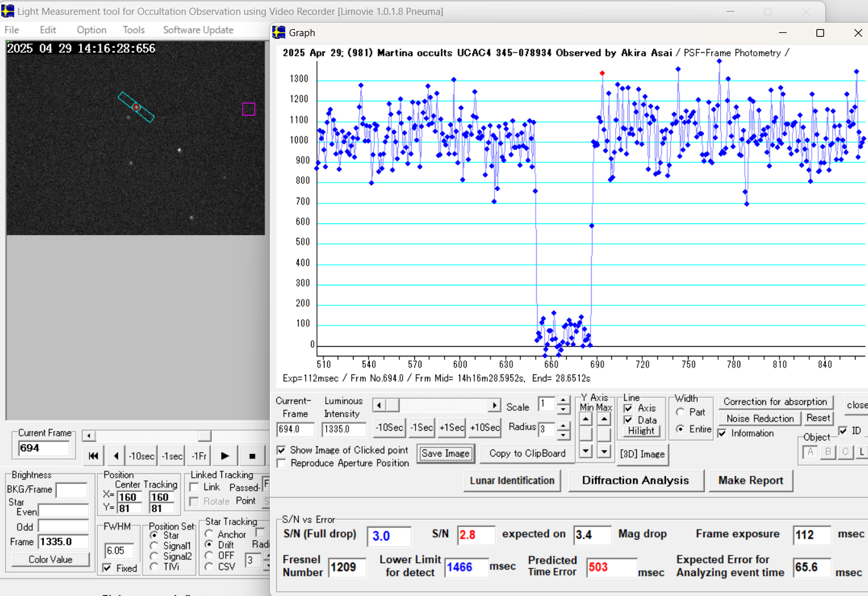The height and width of the screenshot is (596, 868).
Task: Select the Part width radio button
Action: tap(680, 412)
